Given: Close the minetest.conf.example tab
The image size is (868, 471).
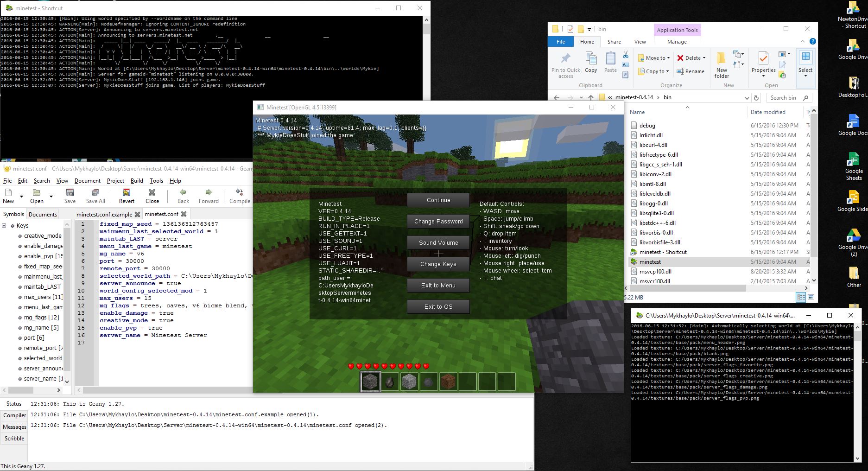Looking at the screenshot, I should click(137, 214).
